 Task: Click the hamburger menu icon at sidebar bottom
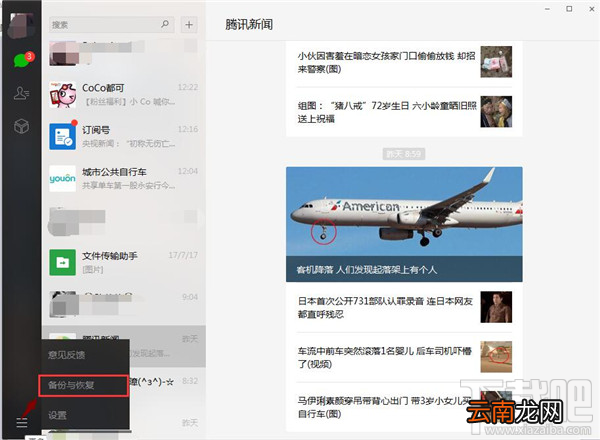(22, 423)
